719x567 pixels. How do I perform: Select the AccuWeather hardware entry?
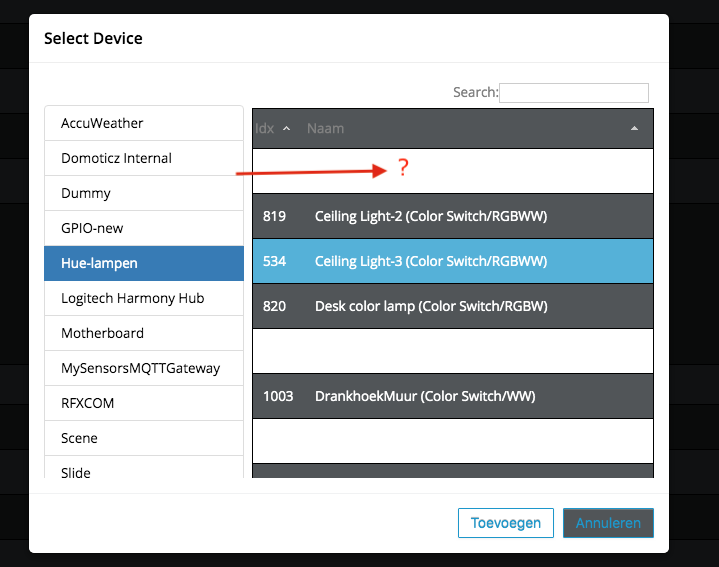click(144, 123)
